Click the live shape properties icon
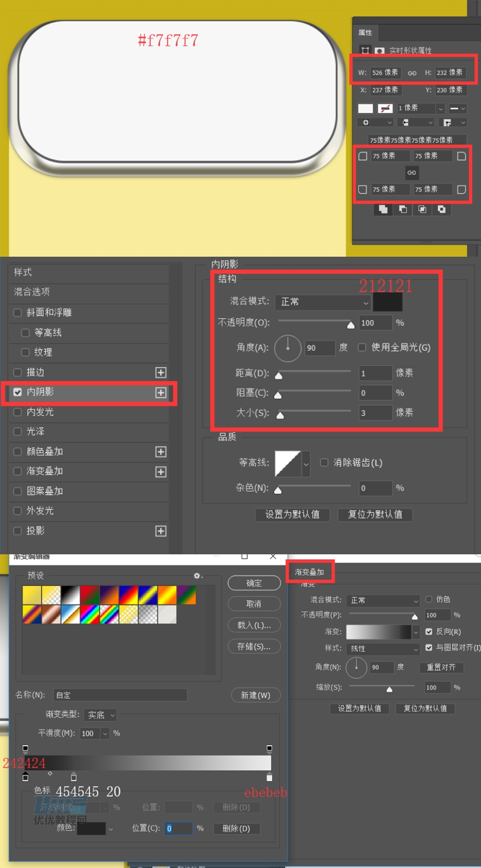The image size is (481, 868). 365,50
